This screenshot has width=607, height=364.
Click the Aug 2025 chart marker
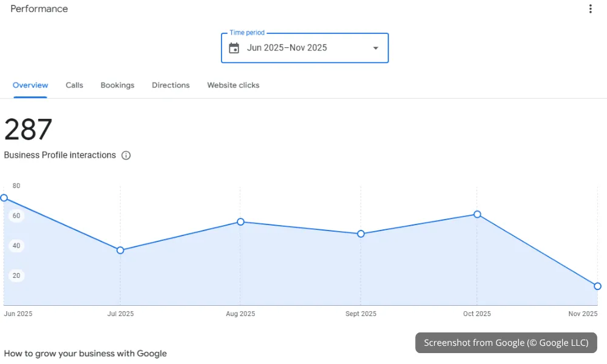tap(240, 222)
